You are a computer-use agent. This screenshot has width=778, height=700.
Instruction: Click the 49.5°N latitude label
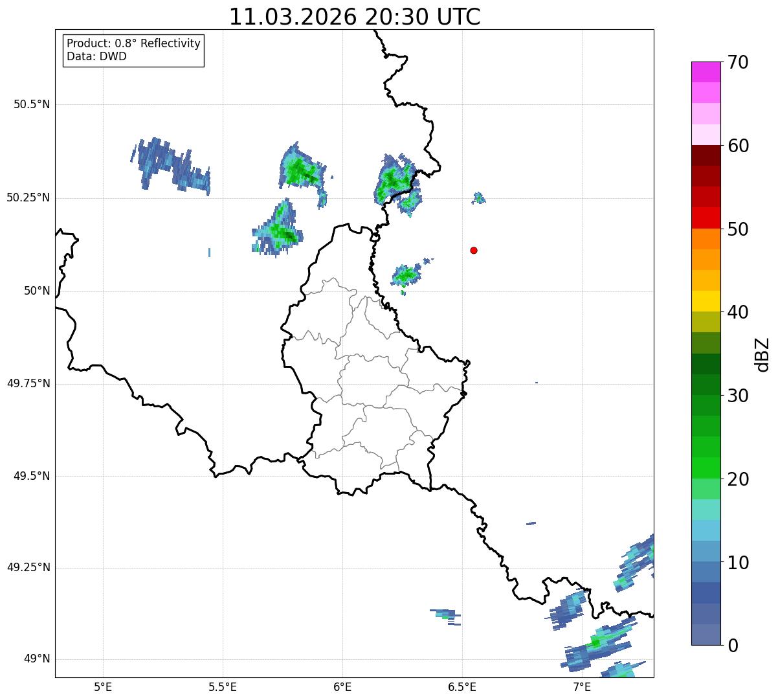pyautogui.click(x=31, y=476)
